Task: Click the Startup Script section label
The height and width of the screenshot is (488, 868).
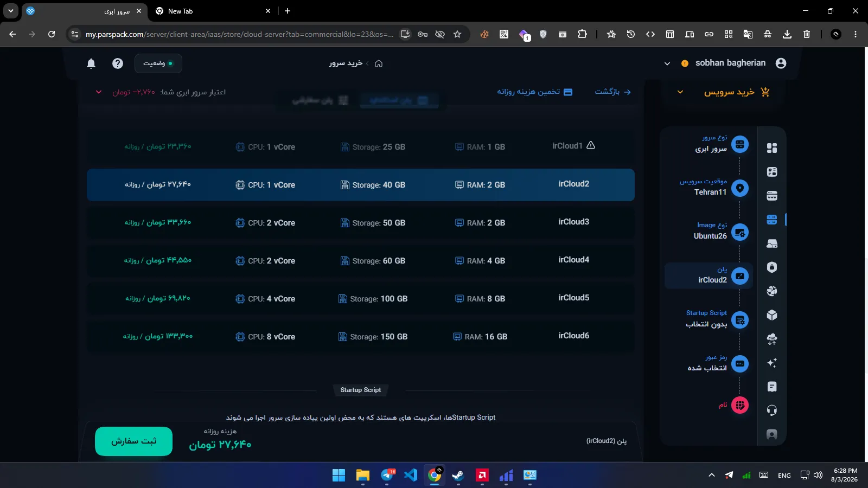Action: click(361, 390)
